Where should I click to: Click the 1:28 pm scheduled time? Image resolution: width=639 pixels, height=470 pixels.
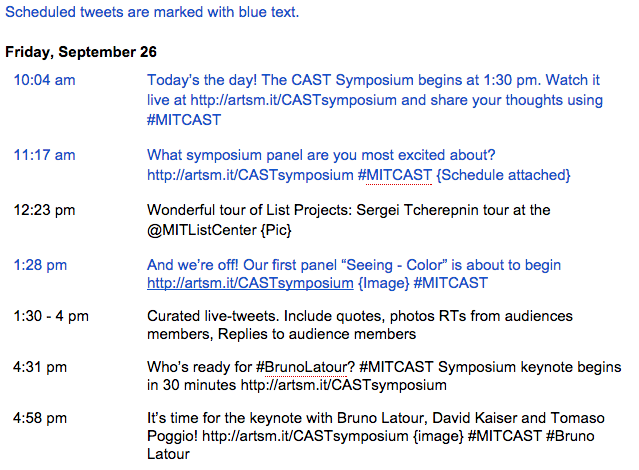coord(40,265)
